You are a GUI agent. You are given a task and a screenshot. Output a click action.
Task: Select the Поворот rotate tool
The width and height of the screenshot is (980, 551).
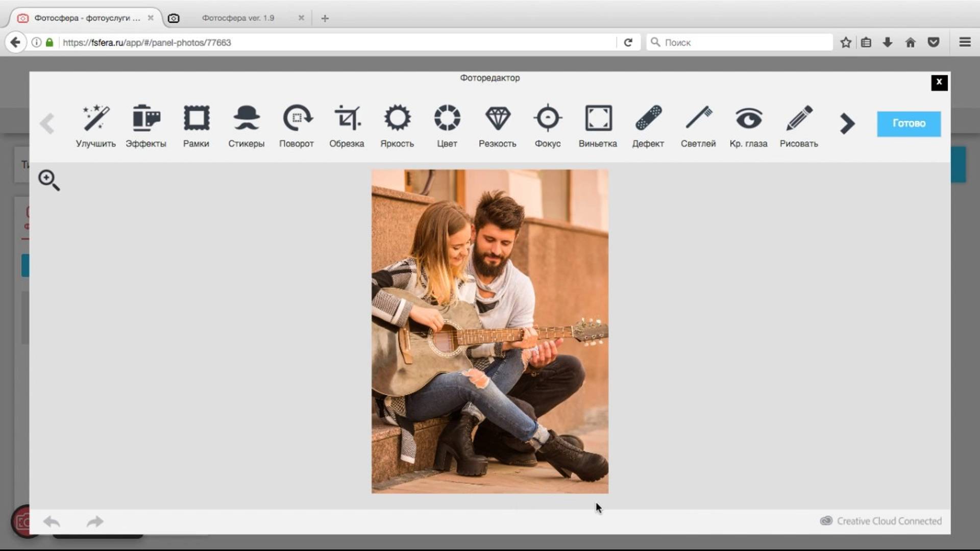(x=297, y=126)
